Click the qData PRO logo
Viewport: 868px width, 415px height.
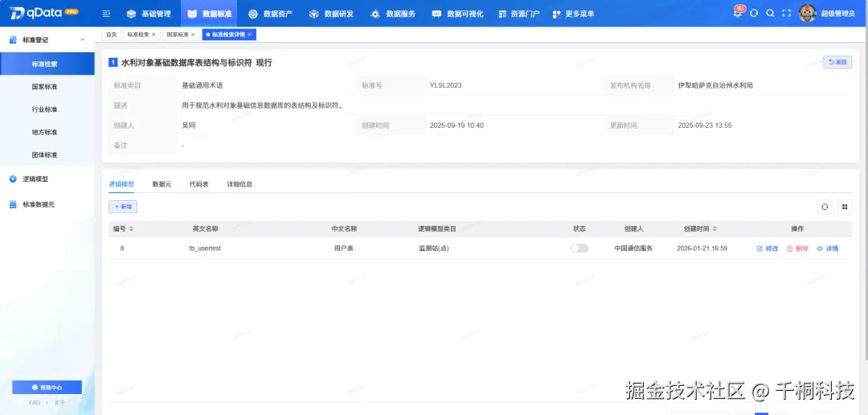point(44,13)
